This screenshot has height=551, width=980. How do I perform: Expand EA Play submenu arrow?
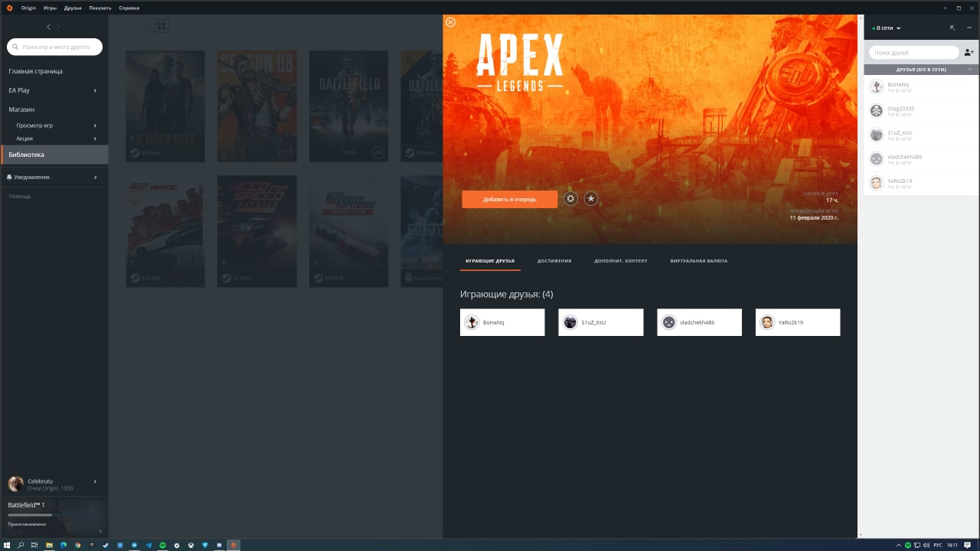point(95,90)
